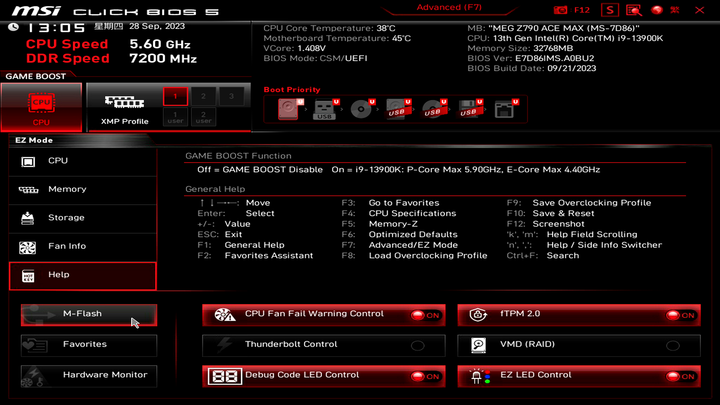This screenshot has height=405, width=720.
Task: Open the CPU section in EZ Mode
Action: tap(83, 162)
